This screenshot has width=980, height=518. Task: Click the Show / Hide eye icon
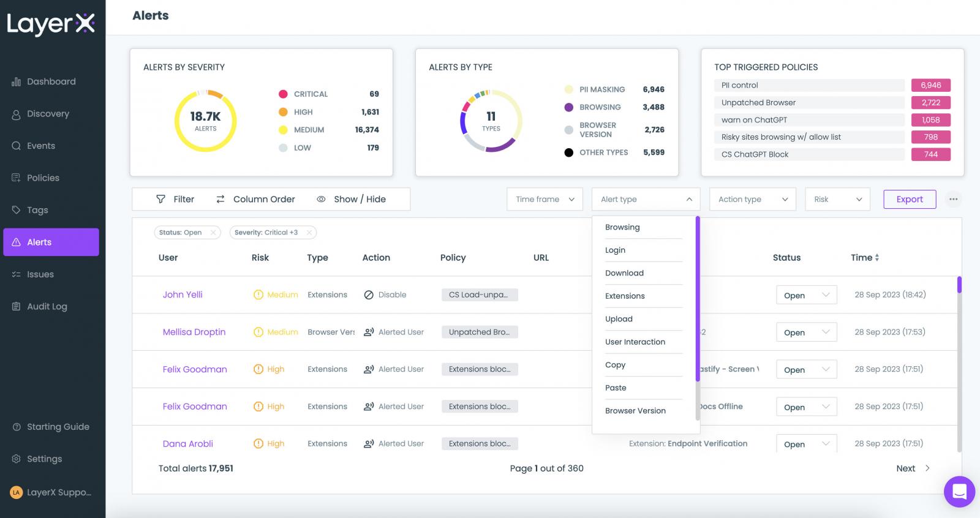pyautogui.click(x=321, y=199)
